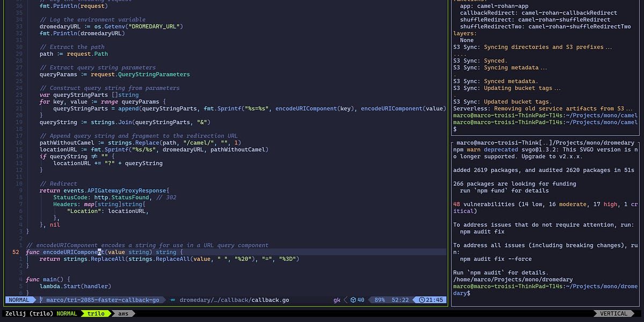Click the clock icon beside 21:45
The width and height of the screenshot is (644, 322).
[x=422, y=300]
